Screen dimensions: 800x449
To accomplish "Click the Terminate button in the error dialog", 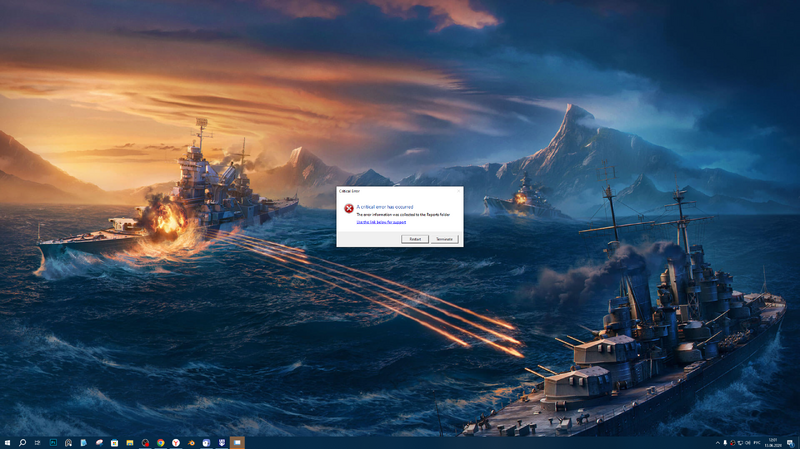I will click(444, 239).
